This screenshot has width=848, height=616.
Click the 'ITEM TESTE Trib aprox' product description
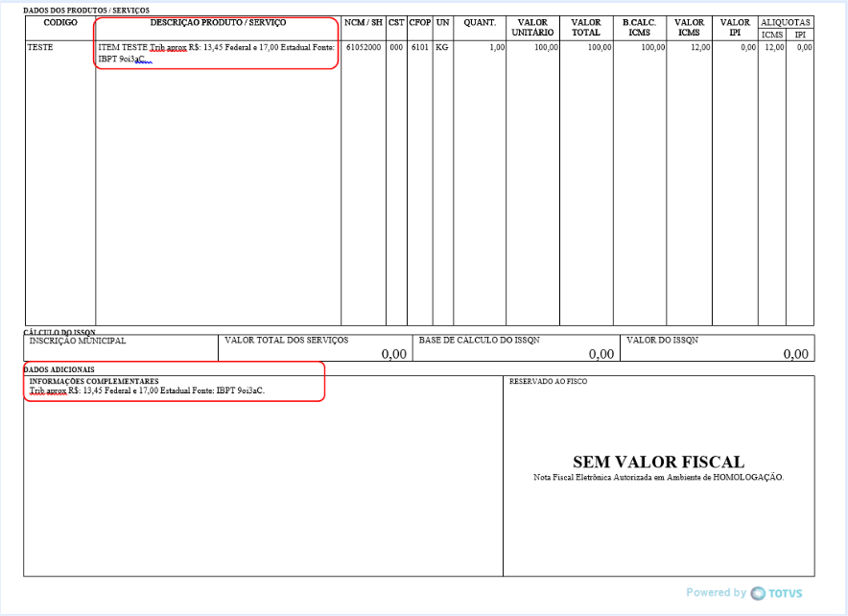[217, 53]
